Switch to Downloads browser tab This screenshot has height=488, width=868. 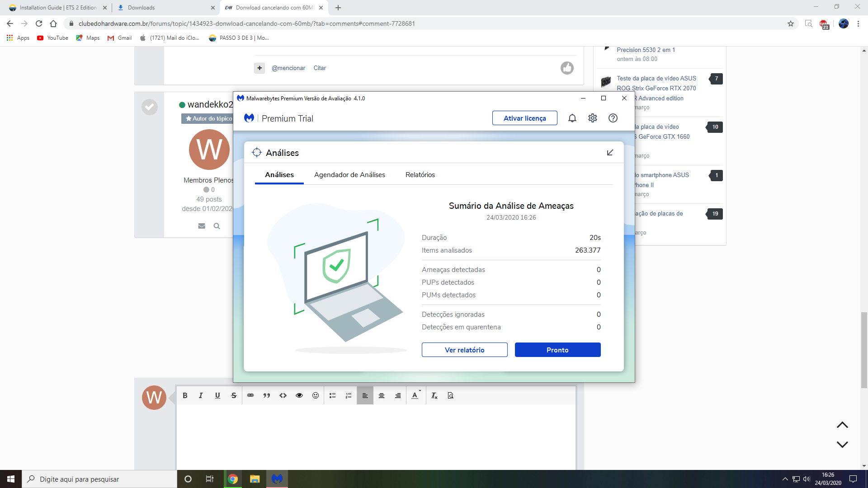[165, 8]
